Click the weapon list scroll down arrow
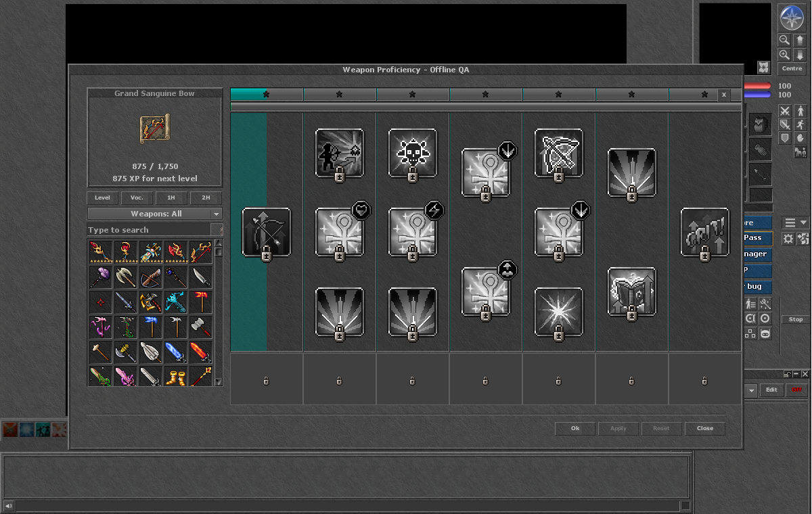The width and height of the screenshot is (812, 514). click(x=218, y=382)
